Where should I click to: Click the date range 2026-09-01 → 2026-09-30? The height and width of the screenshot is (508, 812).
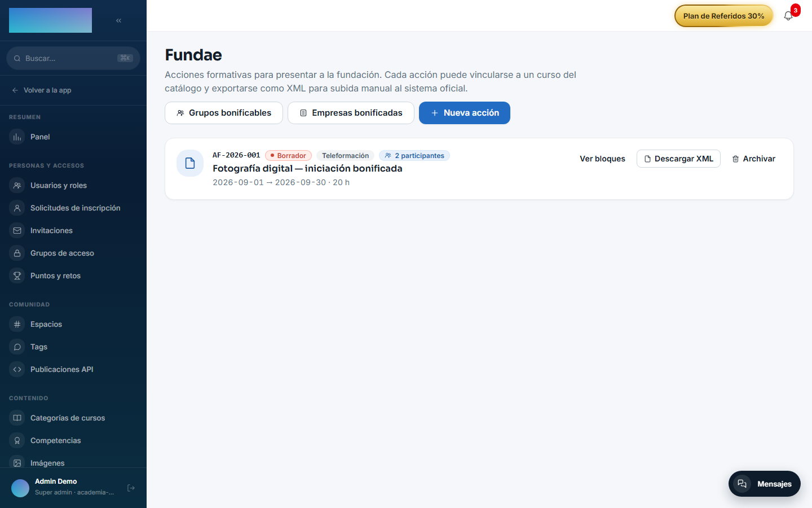pos(270,182)
